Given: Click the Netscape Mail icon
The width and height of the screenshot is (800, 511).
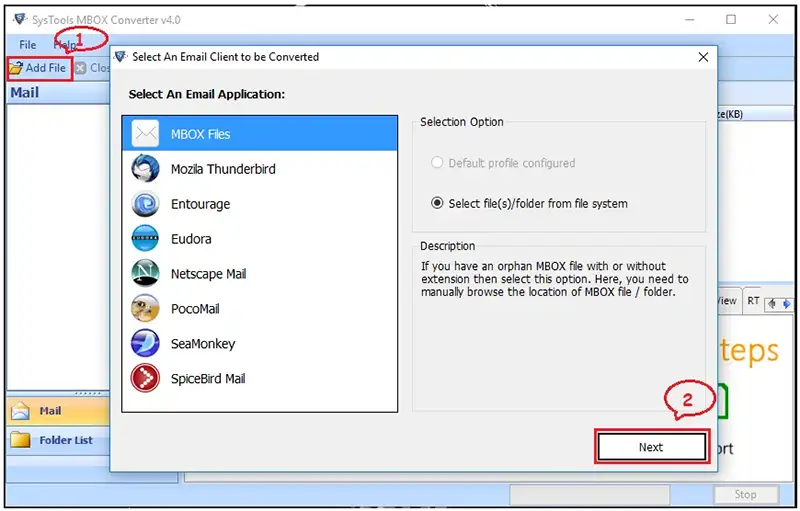Looking at the screenshot, I should click(145, 273).
